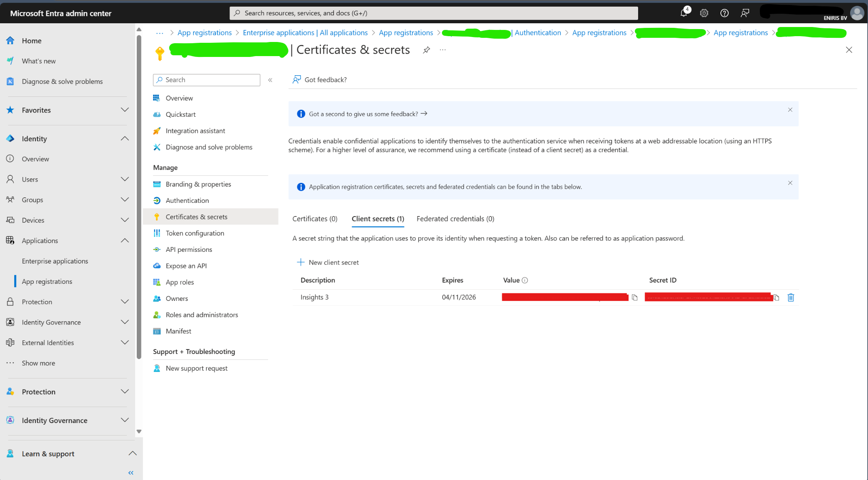Open the help question mark icon
The height and width of the screenshot is (480, 868).
point(724,13)
